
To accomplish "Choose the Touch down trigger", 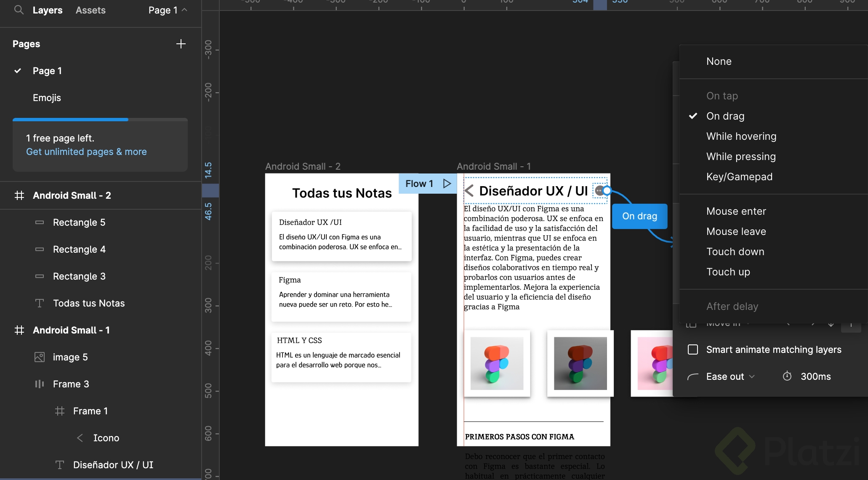I will 735,251.
